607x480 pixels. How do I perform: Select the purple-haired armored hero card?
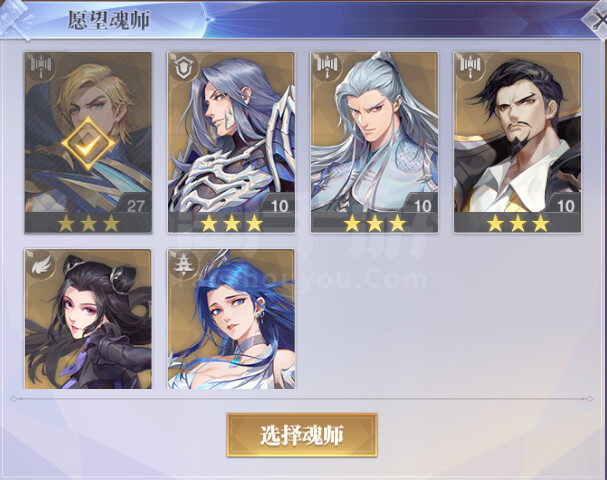(x=231, y=142)
